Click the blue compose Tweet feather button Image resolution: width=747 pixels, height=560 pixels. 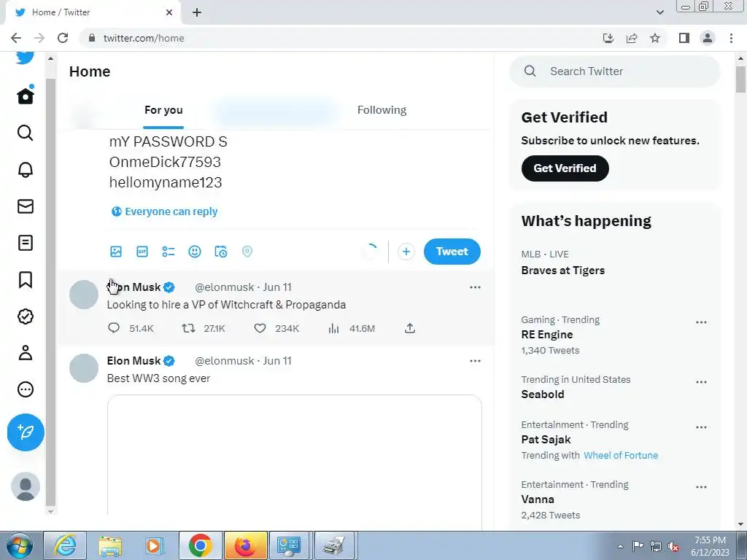[26, 432]
